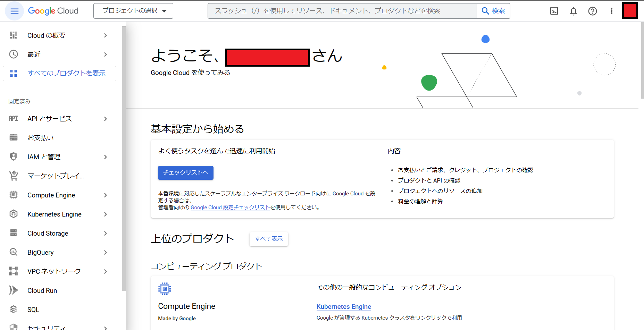Click the sidebar vertical scrollbar
The height and width of the screenshot is (330, 644).
[x=124, y=159]
